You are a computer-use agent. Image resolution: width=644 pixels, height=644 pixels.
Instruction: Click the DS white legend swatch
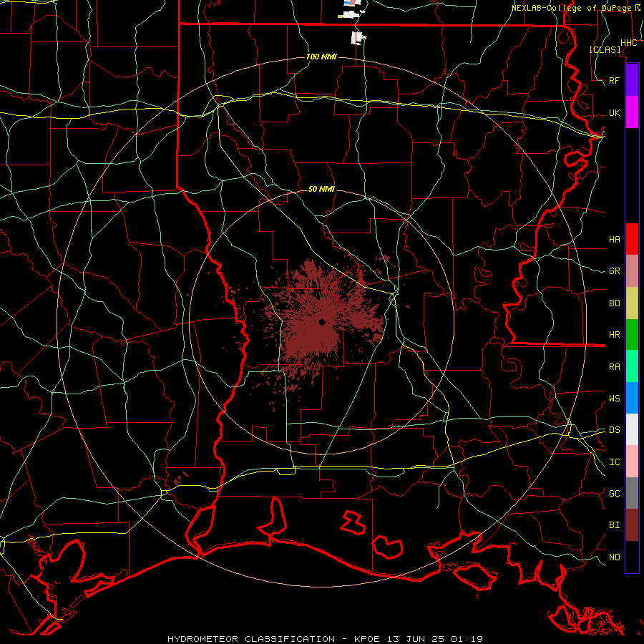click(632, 429)
